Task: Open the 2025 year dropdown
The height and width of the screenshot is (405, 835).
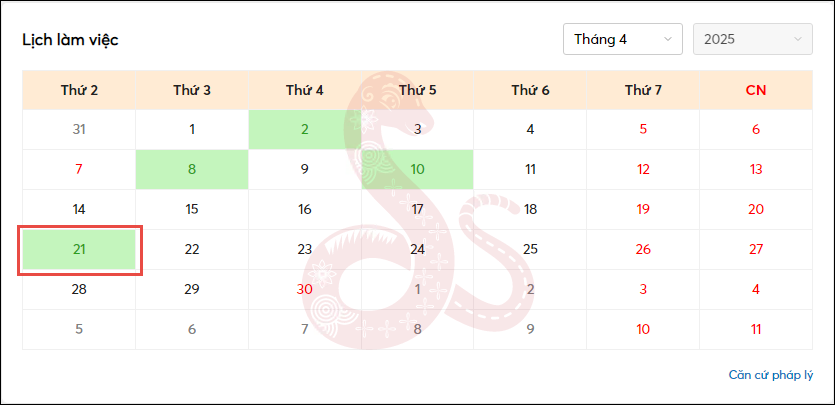Action: [752, 39]
